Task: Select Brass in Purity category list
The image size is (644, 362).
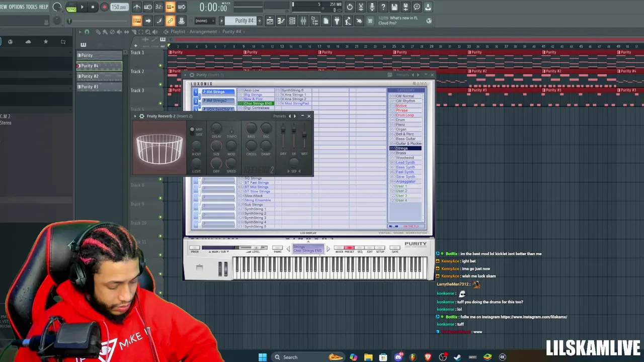Action: (x=405, y=153)
